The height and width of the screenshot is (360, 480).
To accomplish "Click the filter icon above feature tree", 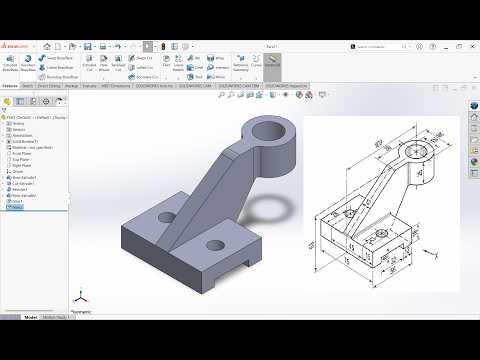I will pos(4,110).
